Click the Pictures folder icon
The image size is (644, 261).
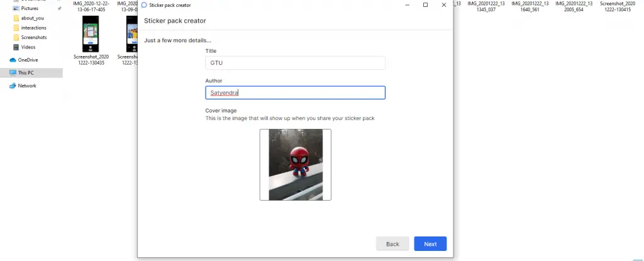click(16, 8)
